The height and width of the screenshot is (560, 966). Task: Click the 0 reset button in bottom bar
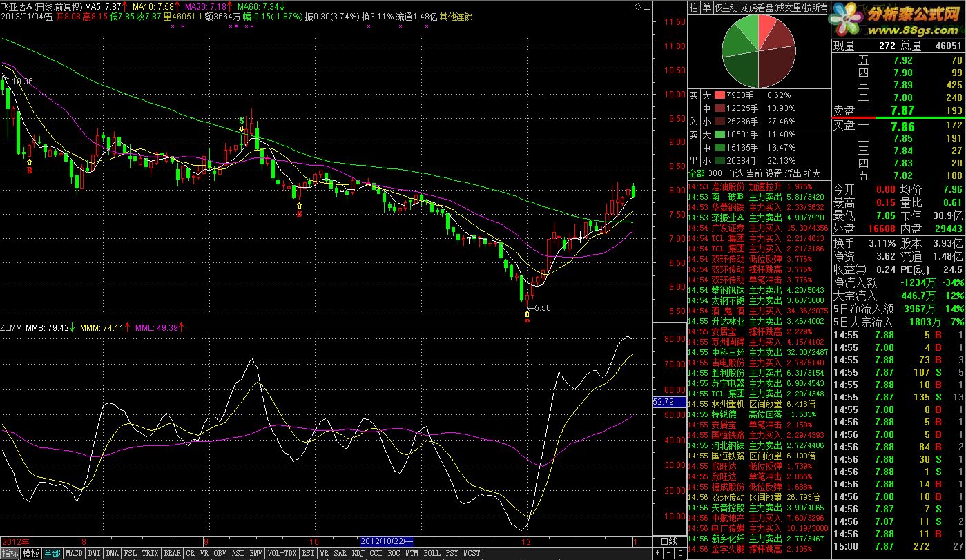point(679,554)
